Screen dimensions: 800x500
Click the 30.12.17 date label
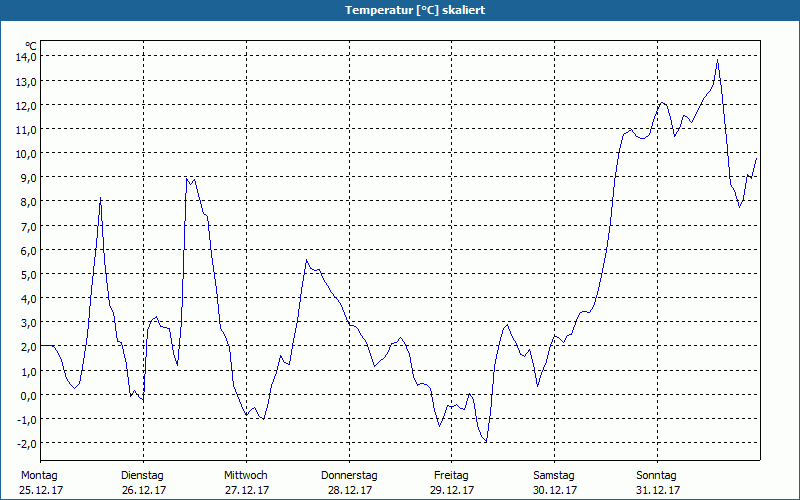pyautogui.click(x=555, y=490)
